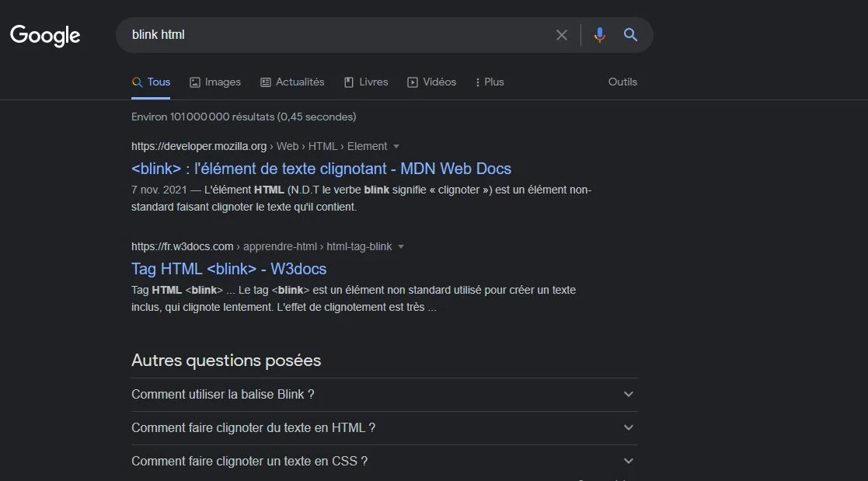Clear the search box with the X icon
This screenshot has height=481, width=868.
561,35
